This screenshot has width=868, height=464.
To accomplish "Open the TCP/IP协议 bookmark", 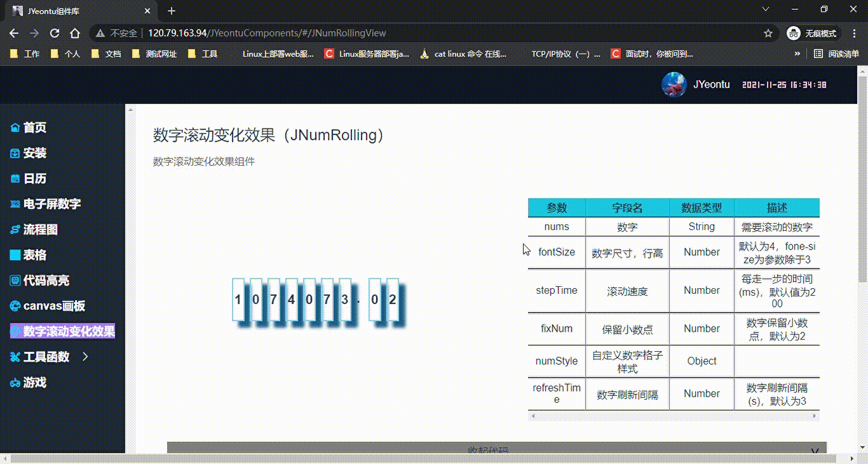I will pos(566,54).
